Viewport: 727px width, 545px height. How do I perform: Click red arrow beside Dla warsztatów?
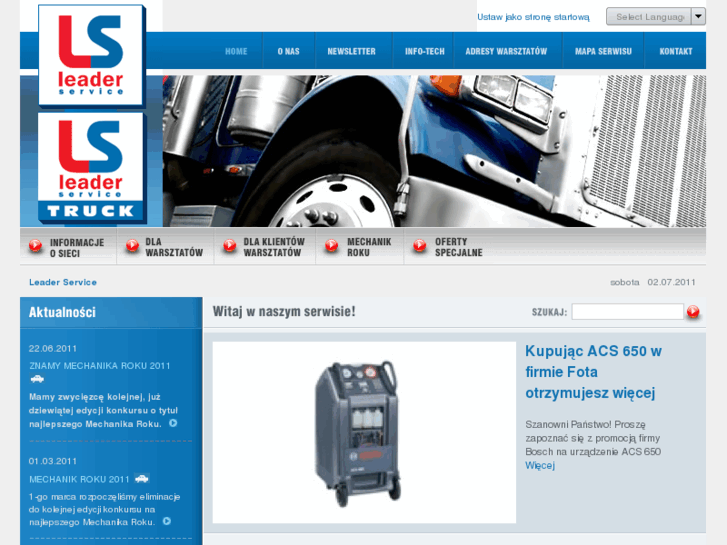[132, 246]
